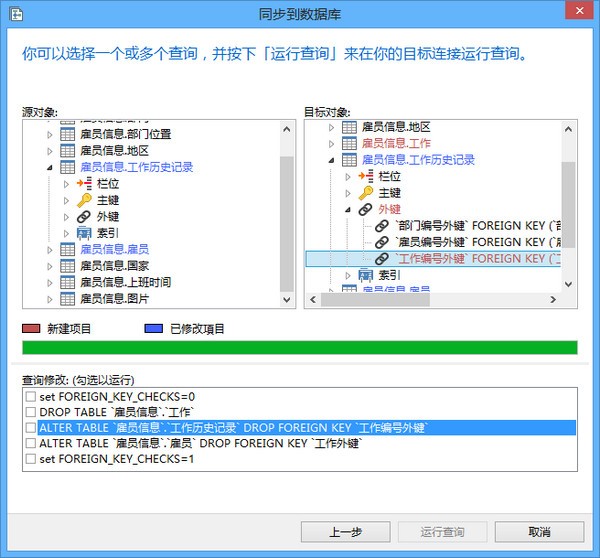Click table icon of source 雇员信息.工作历史记录
600x558 pixels.
67,167
